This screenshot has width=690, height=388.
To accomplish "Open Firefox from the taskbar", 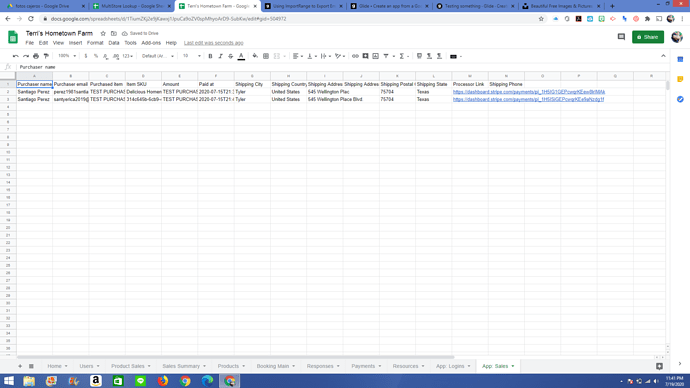I will point(163,381).
